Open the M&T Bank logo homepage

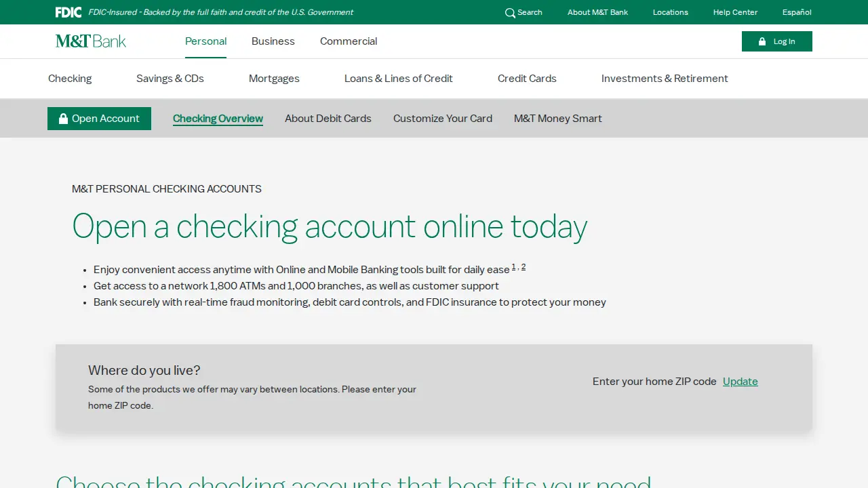pos(91,41)
